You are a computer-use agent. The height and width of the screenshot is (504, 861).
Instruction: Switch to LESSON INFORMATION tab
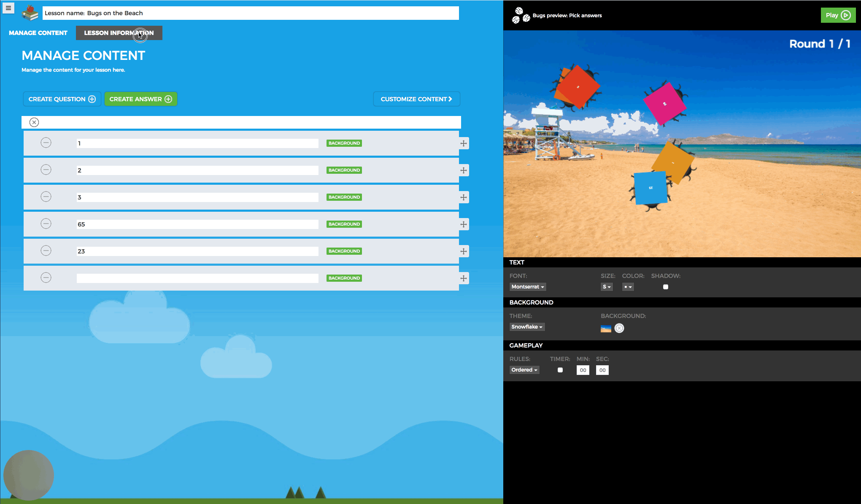[x=118, y=33]
